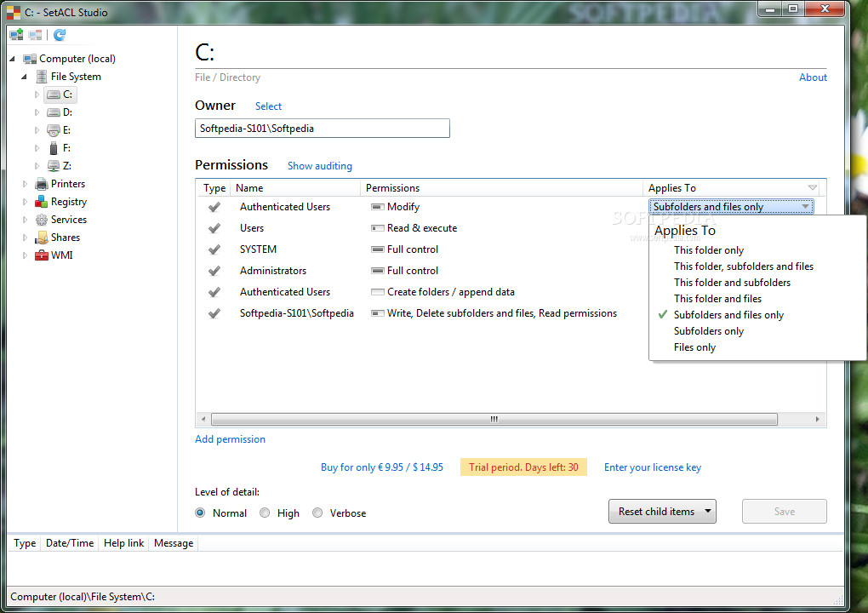This screenshot has width=868, height=613.
Task: Click the Save button
Action: (x=784, y=511)
